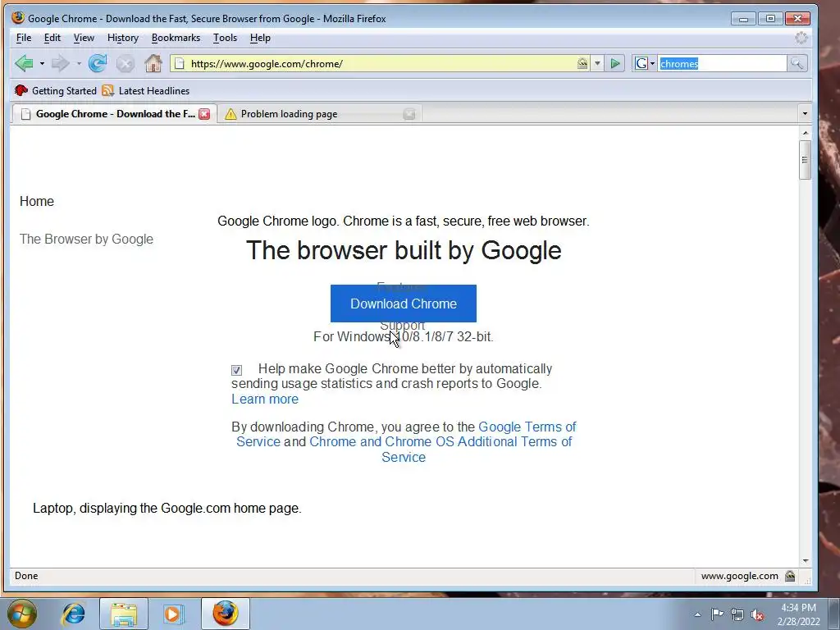The image size is (840, 630).
Task: Launch Internet Explorer from the taskbar
Action: pyautogui.click(x=73, y=614)
